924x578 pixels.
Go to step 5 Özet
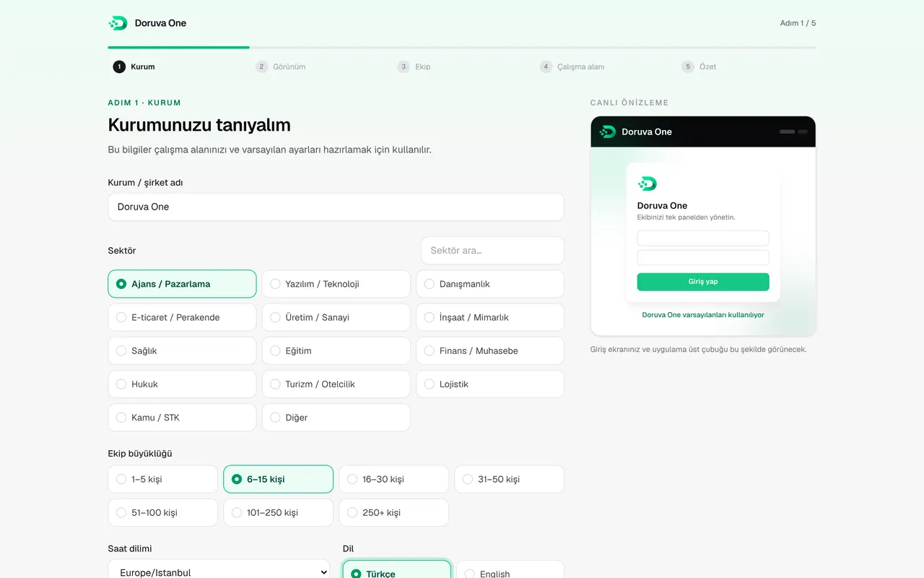click(699, 66)
